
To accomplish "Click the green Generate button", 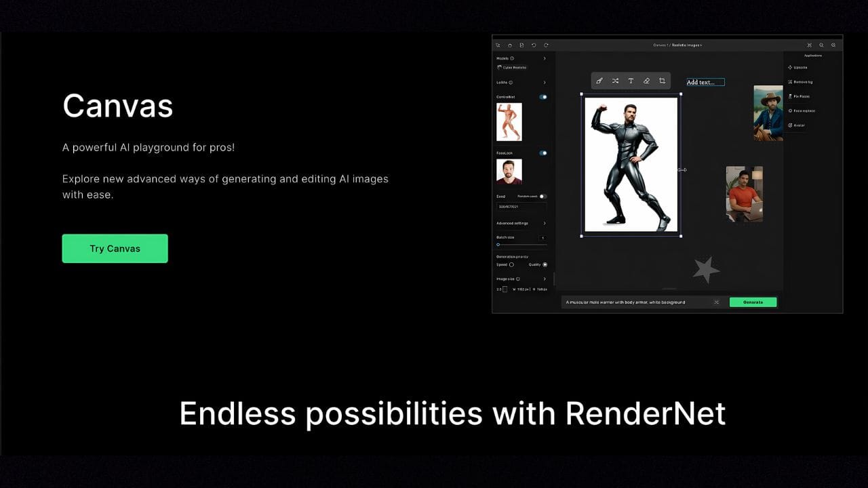I will pos(753,302).
